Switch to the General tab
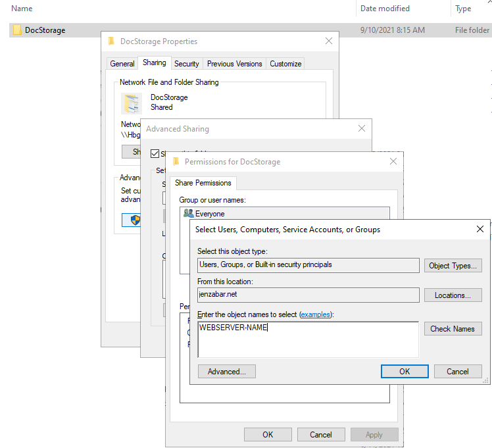The image size is (492, 448). pyautogui.click(x=122, y=64)
